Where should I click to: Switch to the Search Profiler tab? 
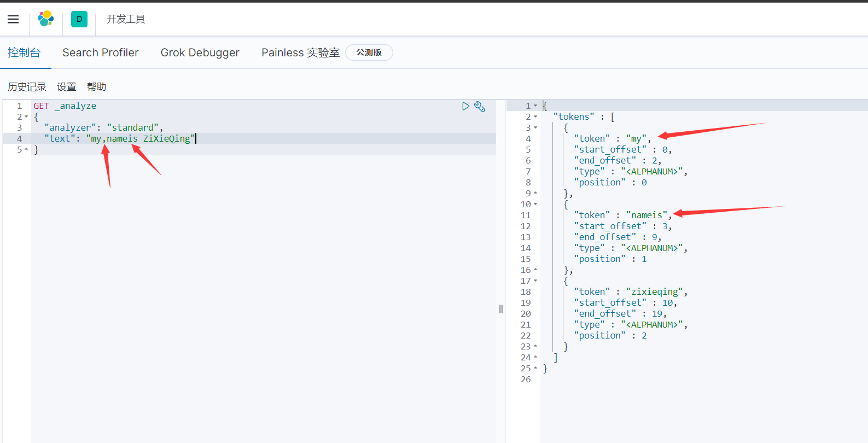pos(101,53)
